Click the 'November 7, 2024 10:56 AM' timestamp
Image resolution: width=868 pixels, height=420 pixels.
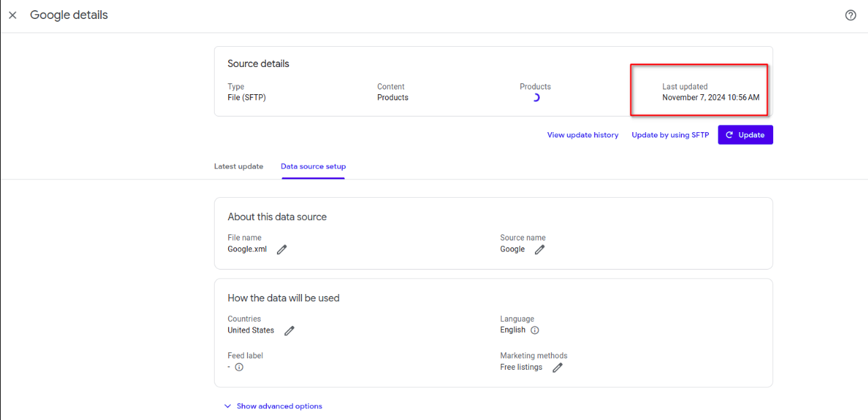coord(711,98)
